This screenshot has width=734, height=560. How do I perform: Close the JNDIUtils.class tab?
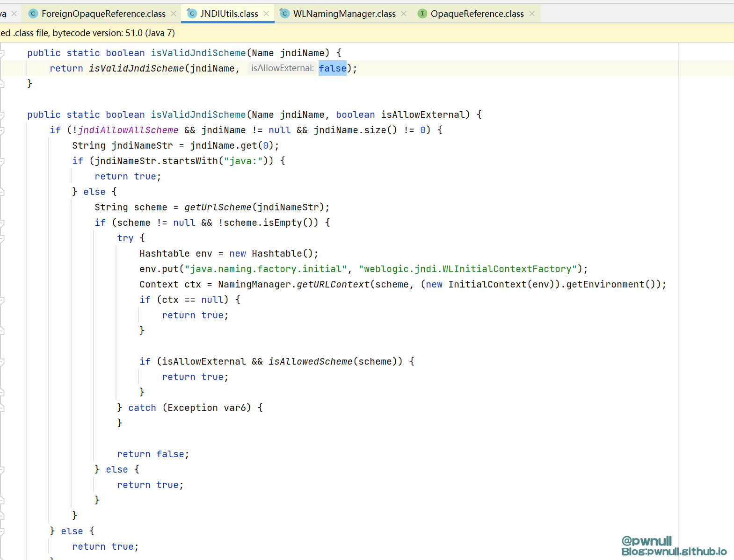[266, 14]
